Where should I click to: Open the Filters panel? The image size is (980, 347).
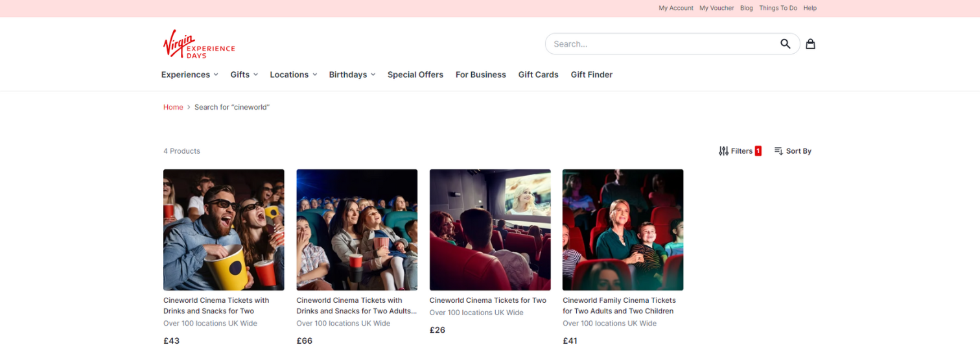[x=740, y=151]
